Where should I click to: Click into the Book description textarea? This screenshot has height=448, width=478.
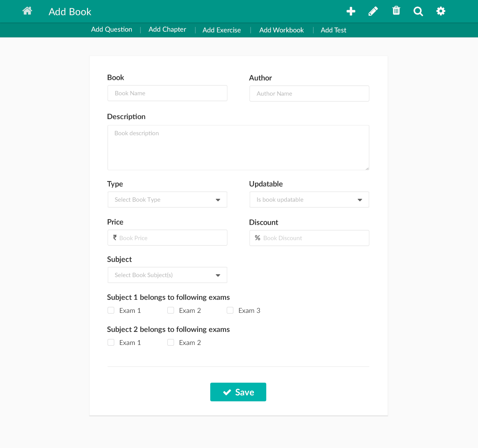tap(238, 147)
